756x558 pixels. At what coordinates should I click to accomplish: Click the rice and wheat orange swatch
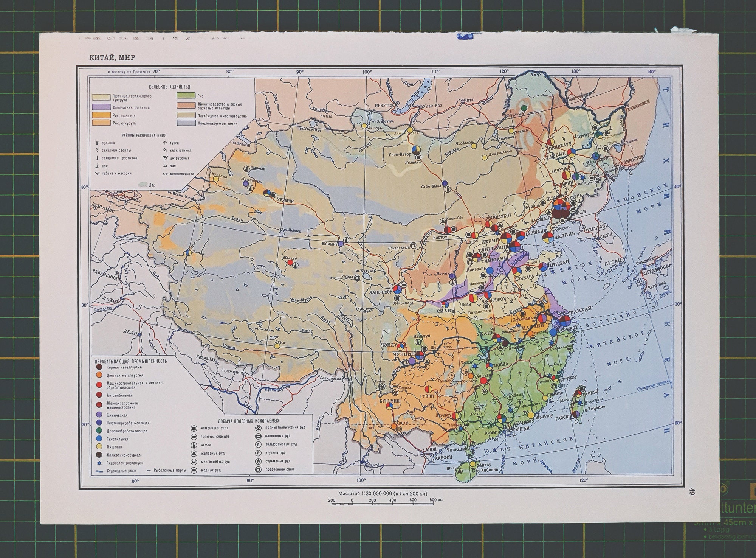click(101, 115)
